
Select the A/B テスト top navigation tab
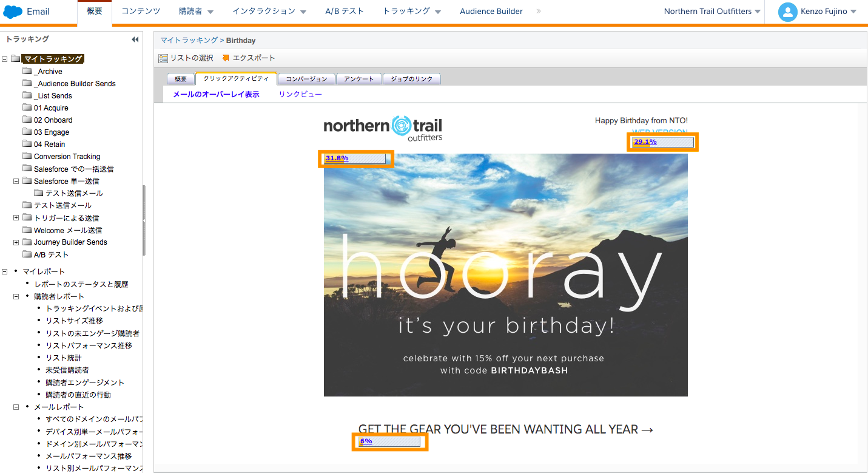point(345,12)
